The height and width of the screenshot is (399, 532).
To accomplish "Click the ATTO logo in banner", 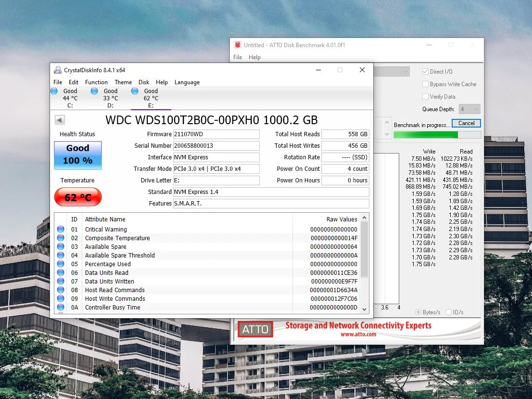I will coord(255,329).
